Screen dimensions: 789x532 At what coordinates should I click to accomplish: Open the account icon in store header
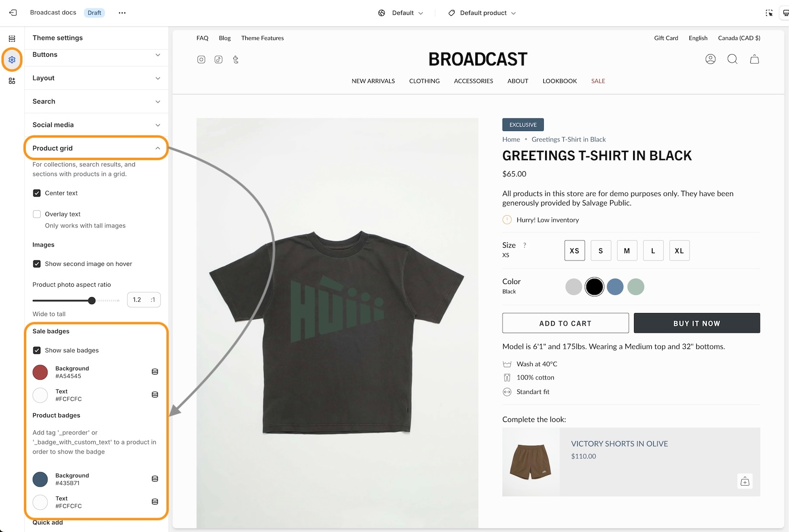[711, 59]
